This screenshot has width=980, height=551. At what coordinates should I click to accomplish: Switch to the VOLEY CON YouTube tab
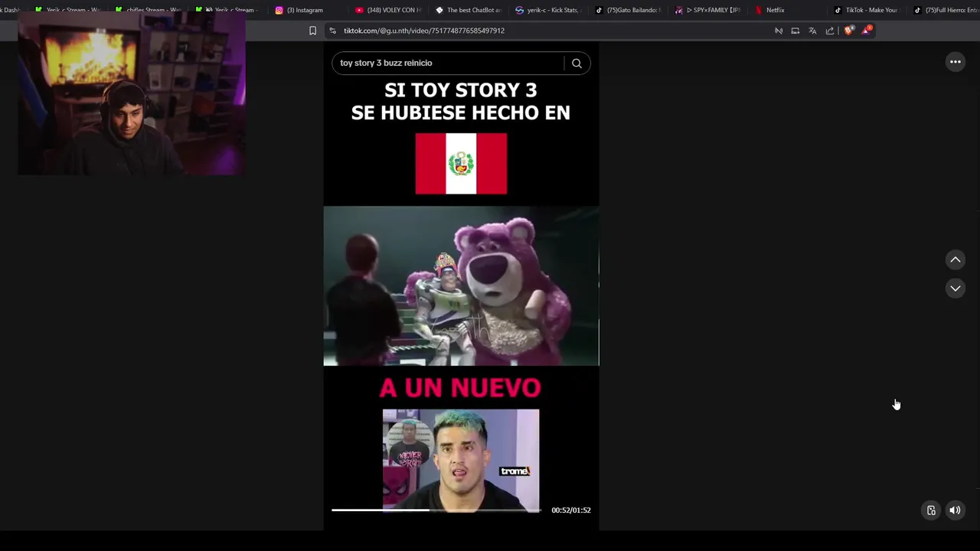389,10
